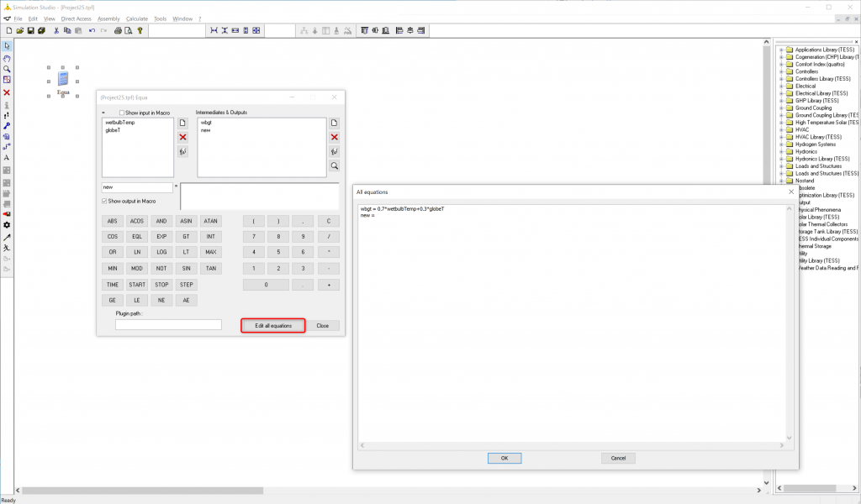Open the Assembly menu
This screenshot has width=861, height=504.
pyautogui.click(x=108, y=18)
